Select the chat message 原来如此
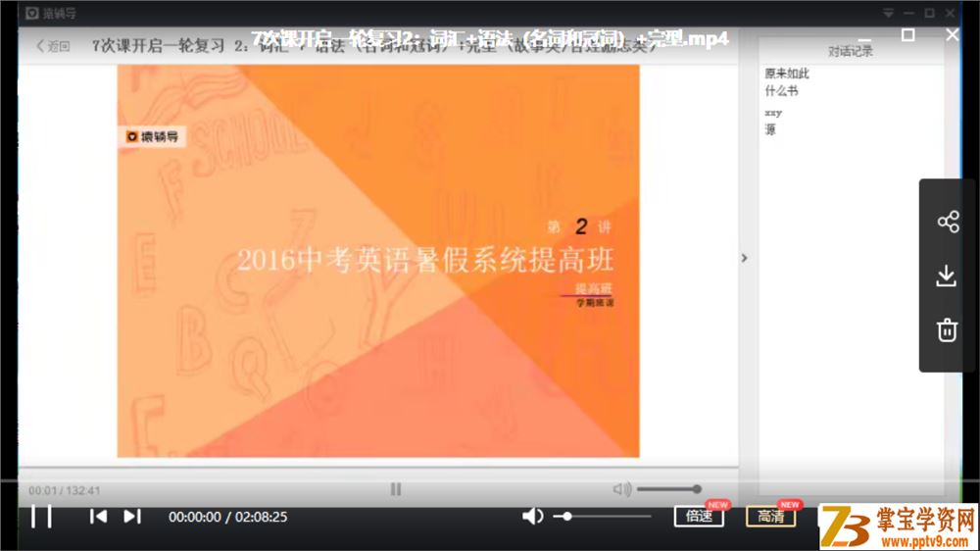980x551 pixels. pos(787,74)
